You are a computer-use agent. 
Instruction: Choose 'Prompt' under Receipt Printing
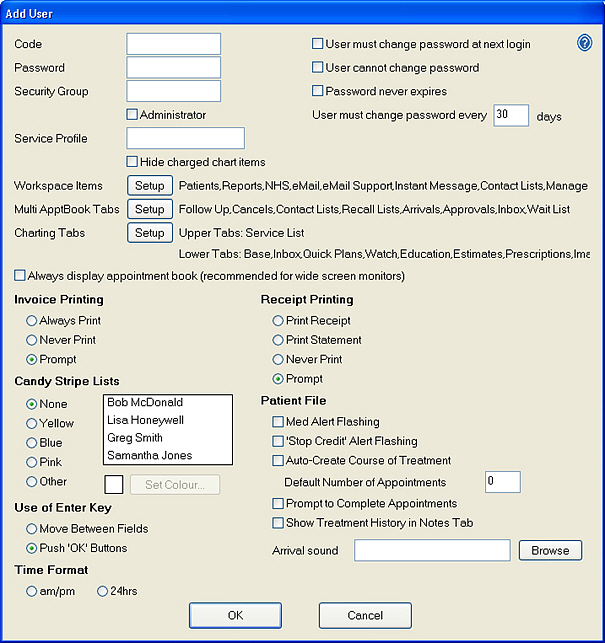coord(278,379)
